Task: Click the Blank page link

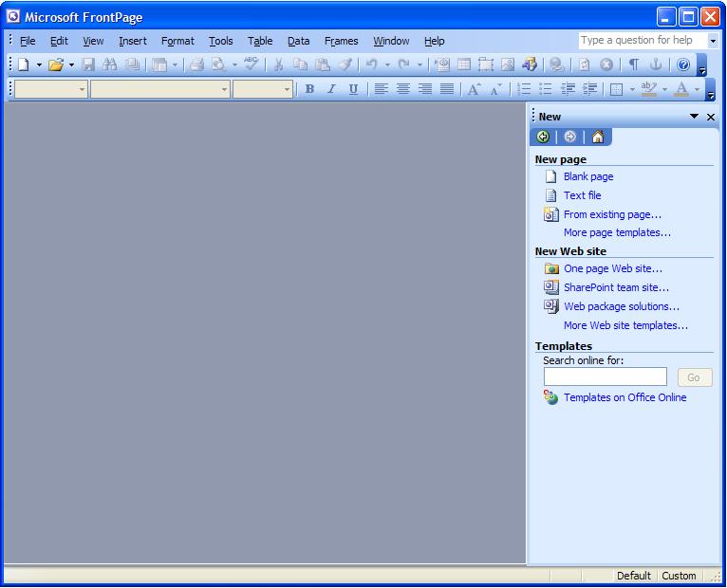Action: [588, 176]
